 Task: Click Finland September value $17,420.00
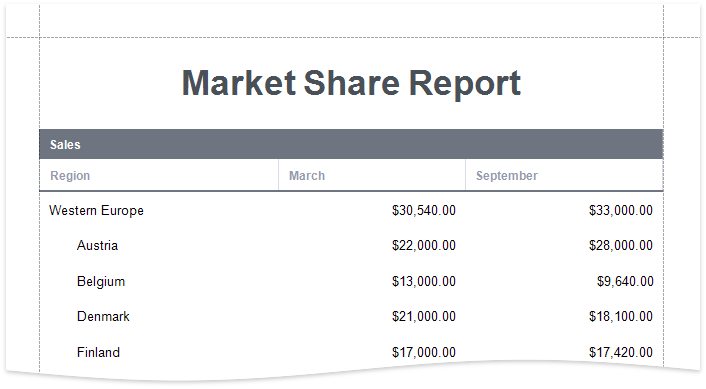pyautogui.click(x=621, y=352)
